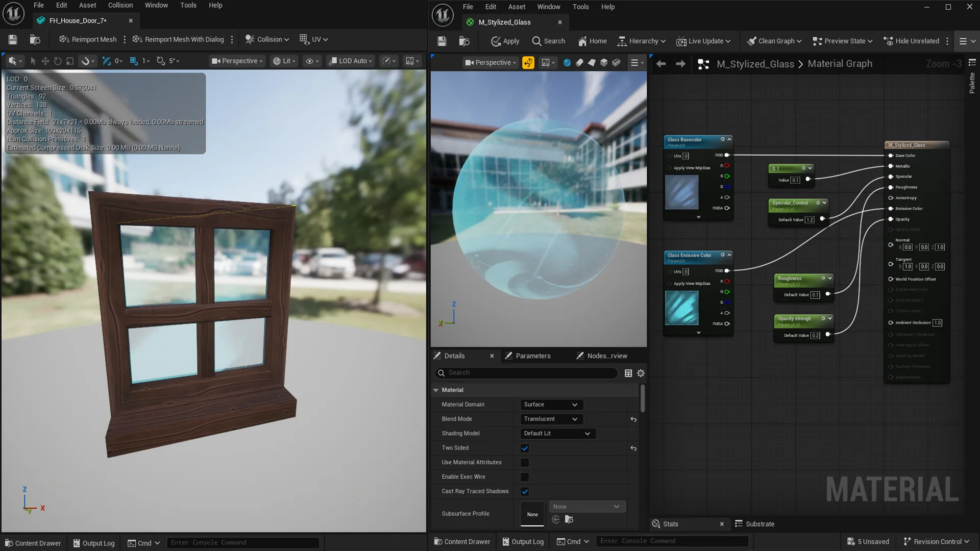Viewport: 980px width, 551px height.
Task: Click the Apply material icon
Action: [496, 41]
